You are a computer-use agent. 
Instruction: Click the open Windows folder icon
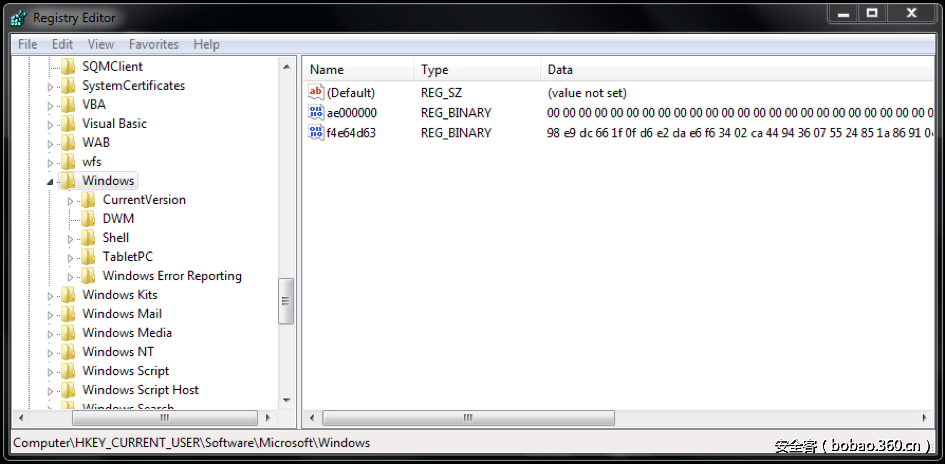(68, 181)
